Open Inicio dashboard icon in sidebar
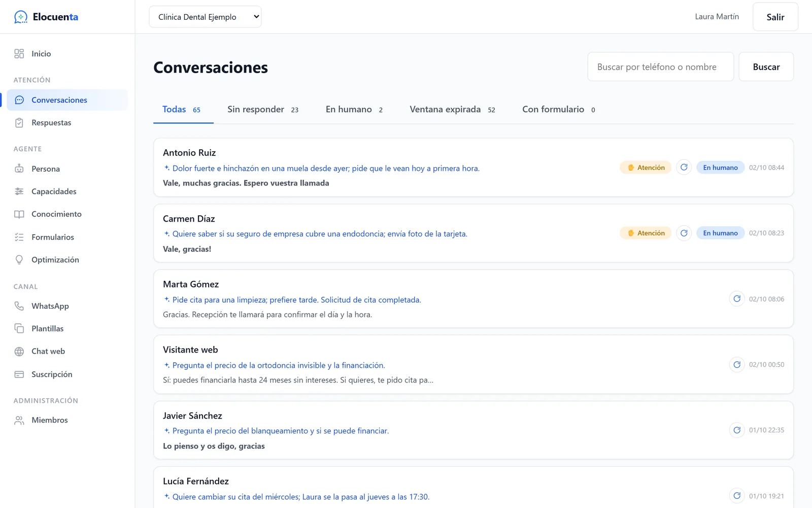This screenshot has height=508, width=812. 19,54
